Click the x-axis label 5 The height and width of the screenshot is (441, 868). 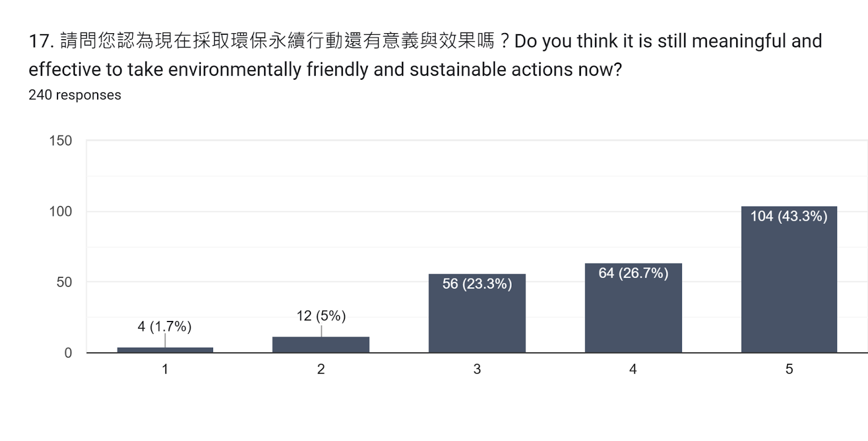tap(789, 369)
